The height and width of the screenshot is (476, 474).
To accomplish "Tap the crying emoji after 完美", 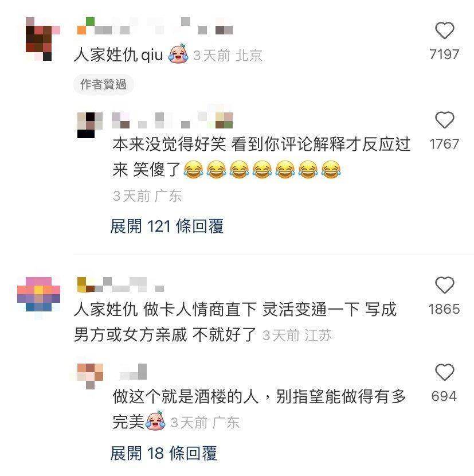I will (x=156, y=421).
